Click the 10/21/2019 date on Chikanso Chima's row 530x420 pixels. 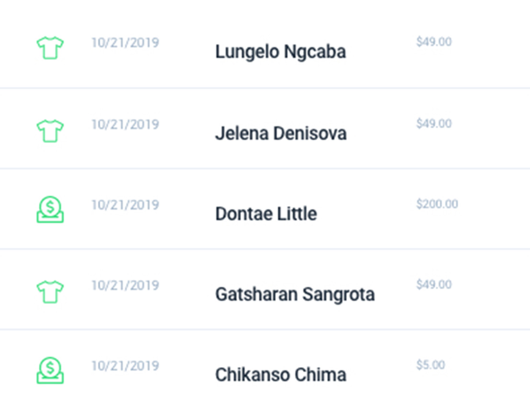(125, 366)
